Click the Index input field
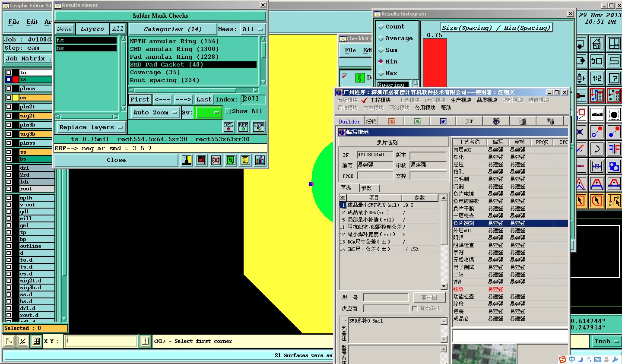This screenshot has height=364, width=622. click(x=253, y=99)
